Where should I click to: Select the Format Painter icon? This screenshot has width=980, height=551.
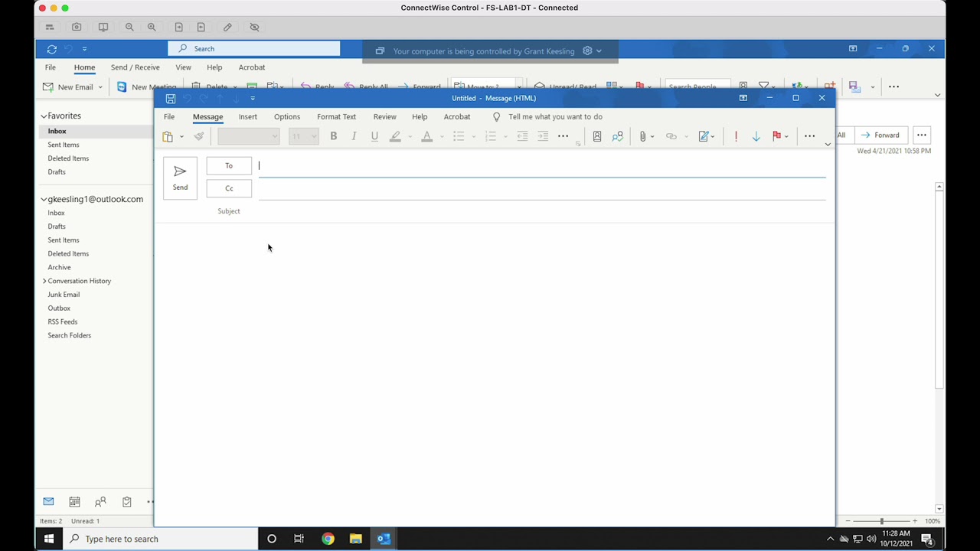(x=199, y=136)
